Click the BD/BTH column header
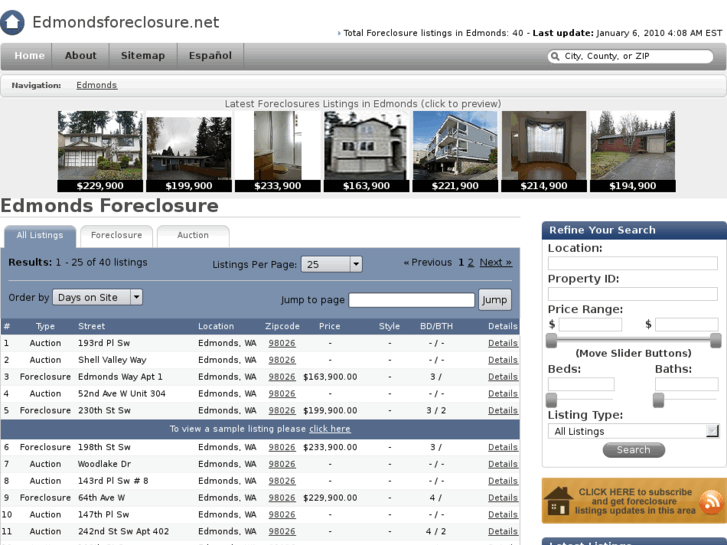Screen dimensions: 727x545 (436, 327)
